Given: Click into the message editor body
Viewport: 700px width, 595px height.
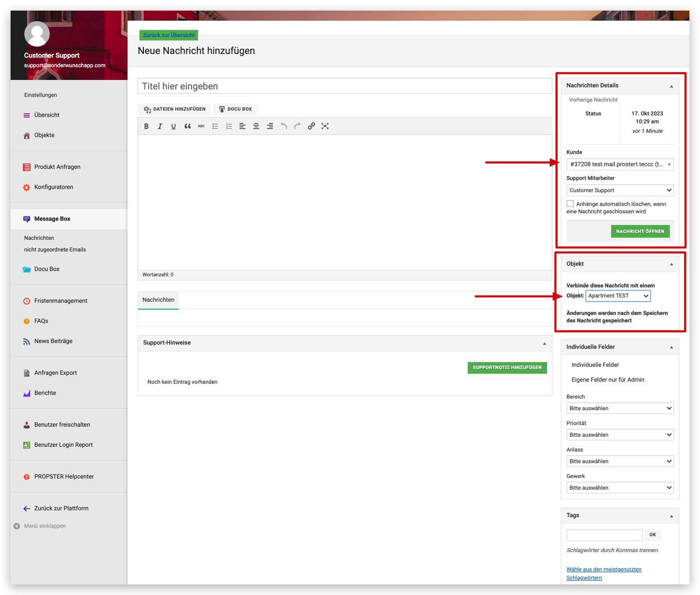Looking at the screenshot, I should 345,202.
